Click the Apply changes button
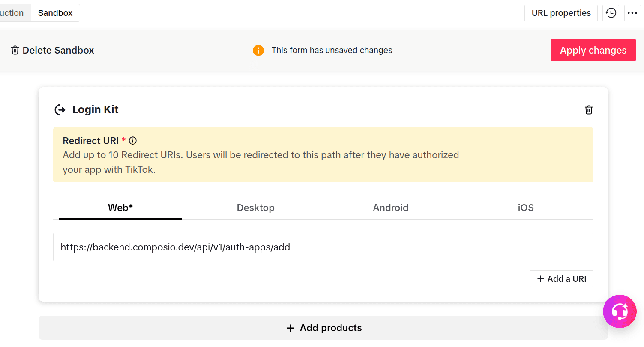 [x=593, y=50]
